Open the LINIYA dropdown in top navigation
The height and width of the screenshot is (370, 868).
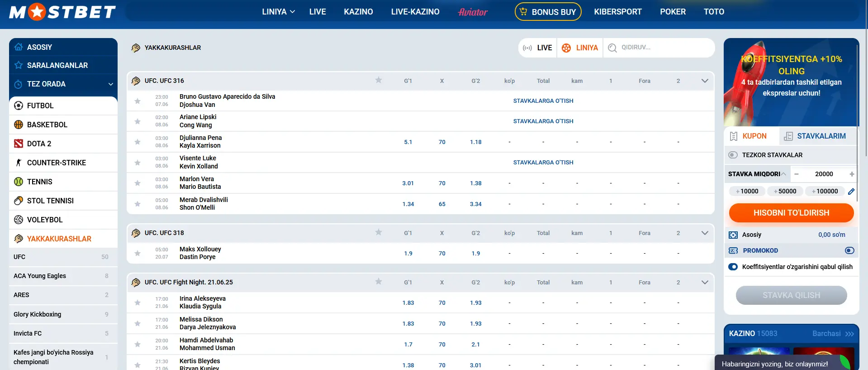[x=279, y=12]
